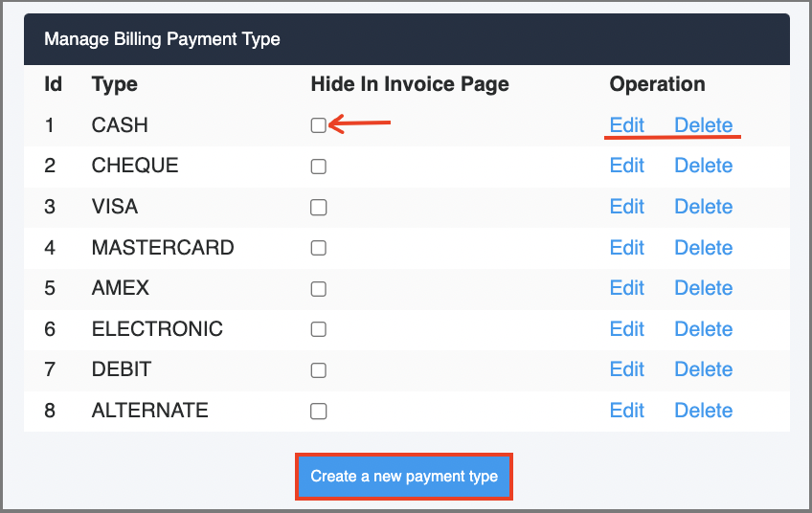Viewport: 812px width, 513px height.
Task: Edit the CASH payment type
Action: click(x=626, y=125)
